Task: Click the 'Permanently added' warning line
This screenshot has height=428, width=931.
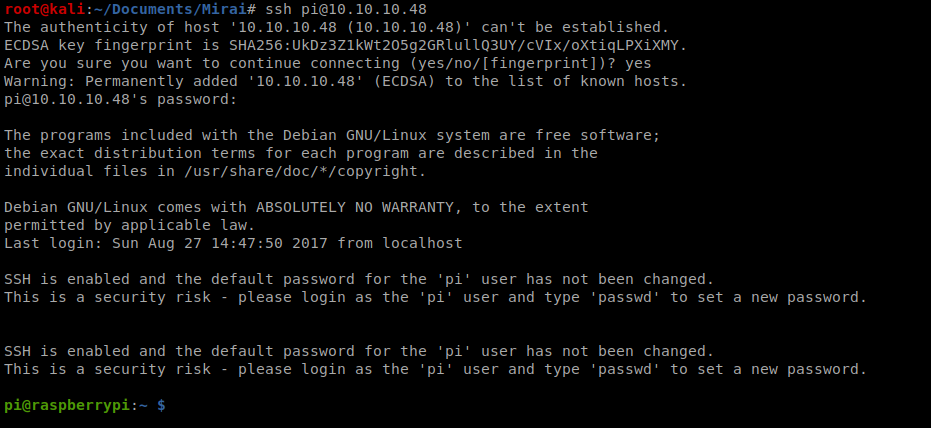Action: [x=346, y=81]
